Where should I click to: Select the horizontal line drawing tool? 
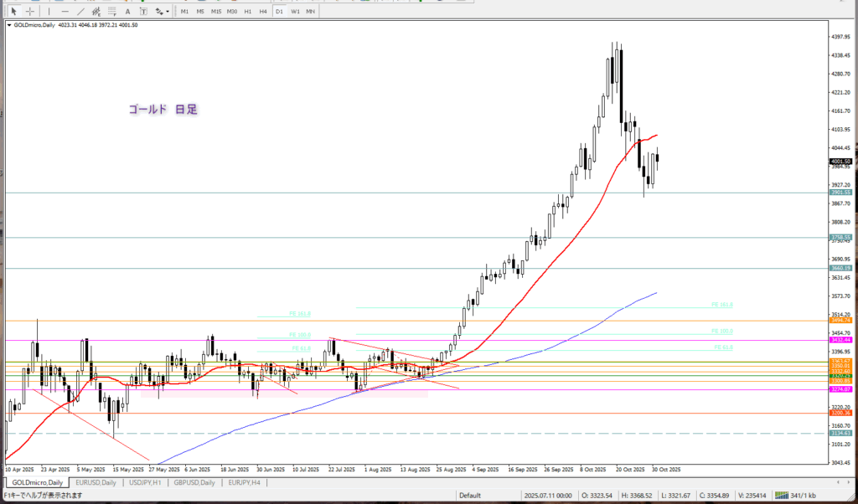[66, 11]
